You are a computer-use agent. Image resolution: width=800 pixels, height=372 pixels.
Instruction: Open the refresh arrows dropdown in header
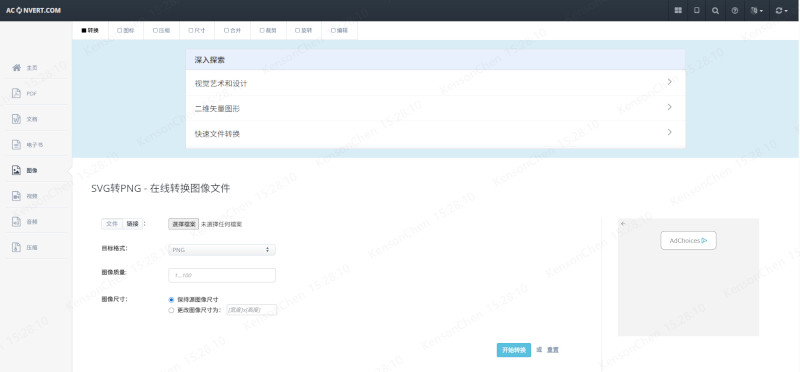tap(781, 10)
